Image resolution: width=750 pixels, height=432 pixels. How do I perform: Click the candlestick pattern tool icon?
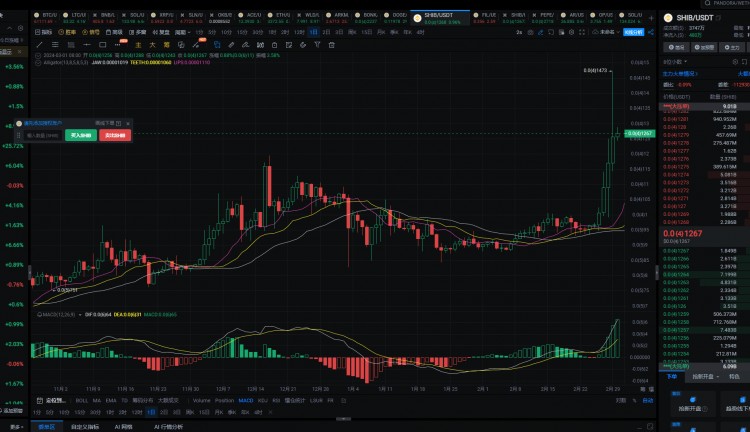click(260, 45)
